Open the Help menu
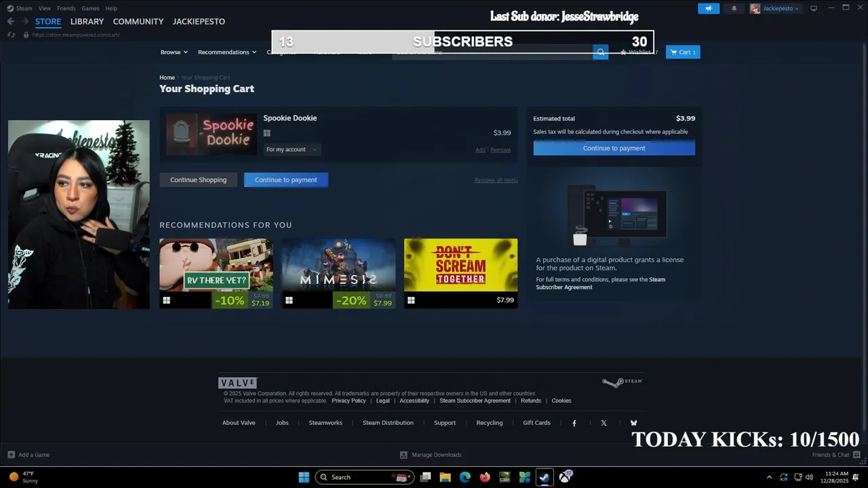Screen dimensions: 868x488 tap(111, 8)
